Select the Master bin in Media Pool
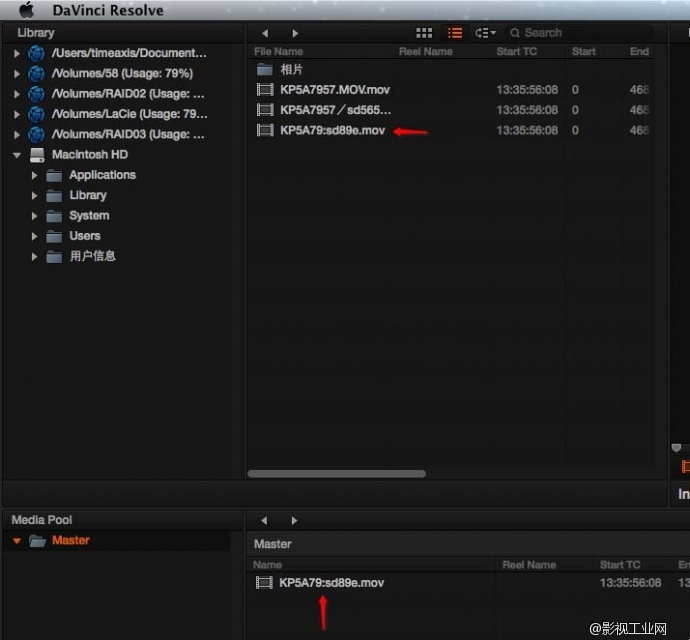Image resolution: width=690 pixels, height=640 pixels. pyautogui.click(x=70, y=541)
